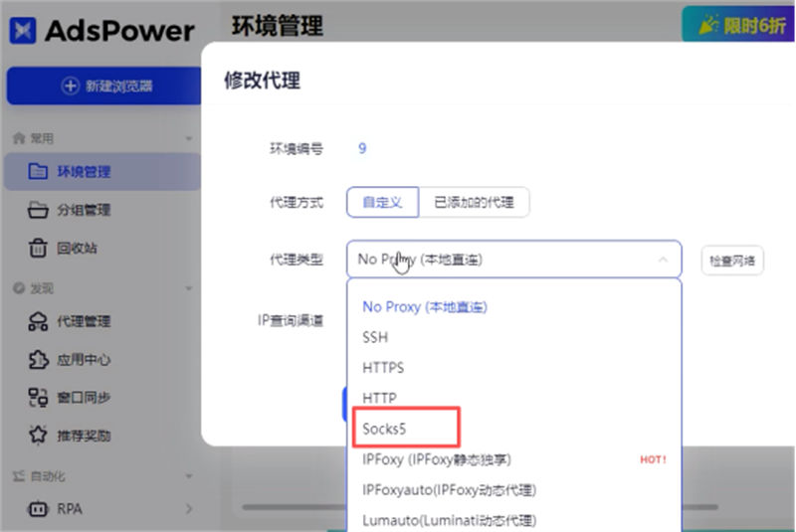Click the AdsPower logo icon
796x532 pixels.
[x=23, y=31]
